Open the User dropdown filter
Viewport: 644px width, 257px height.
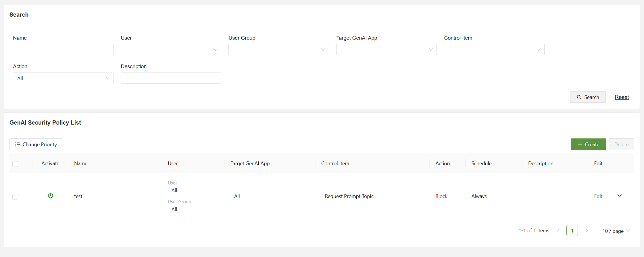point(171,50)
